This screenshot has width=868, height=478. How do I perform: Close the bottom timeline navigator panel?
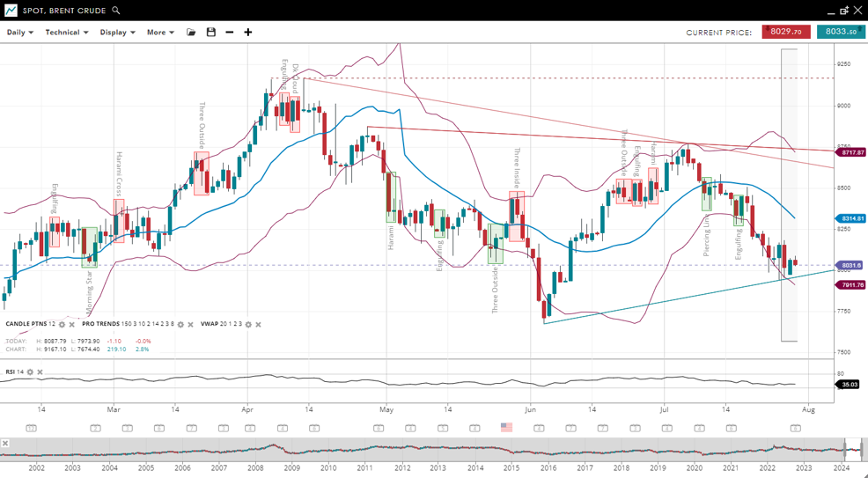pyautogui.click(x=5, y=444)
